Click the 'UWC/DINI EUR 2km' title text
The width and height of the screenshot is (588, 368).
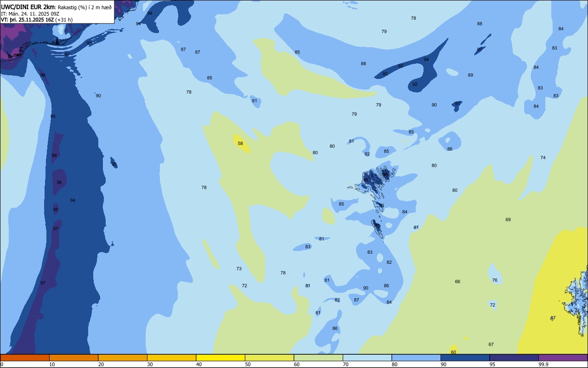click(28, 7)
